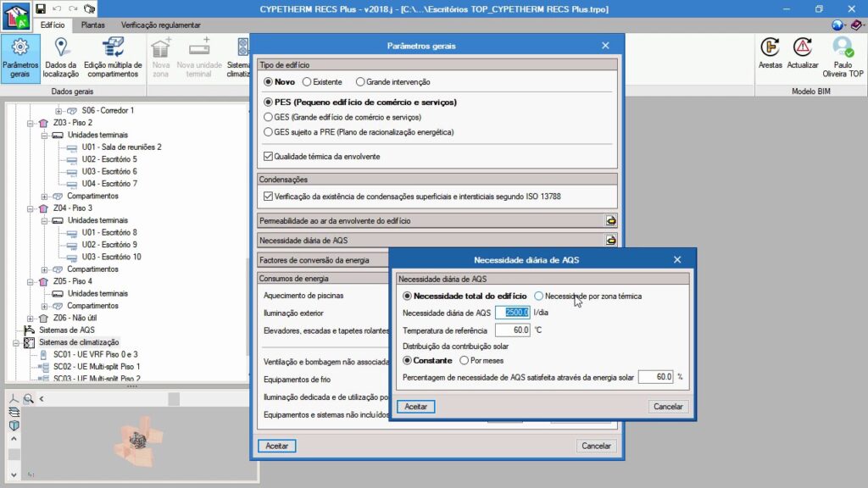Click the Dados da localização icon
Screen dimensions: 868x488
pyautogui.click(x=60, y=57)
